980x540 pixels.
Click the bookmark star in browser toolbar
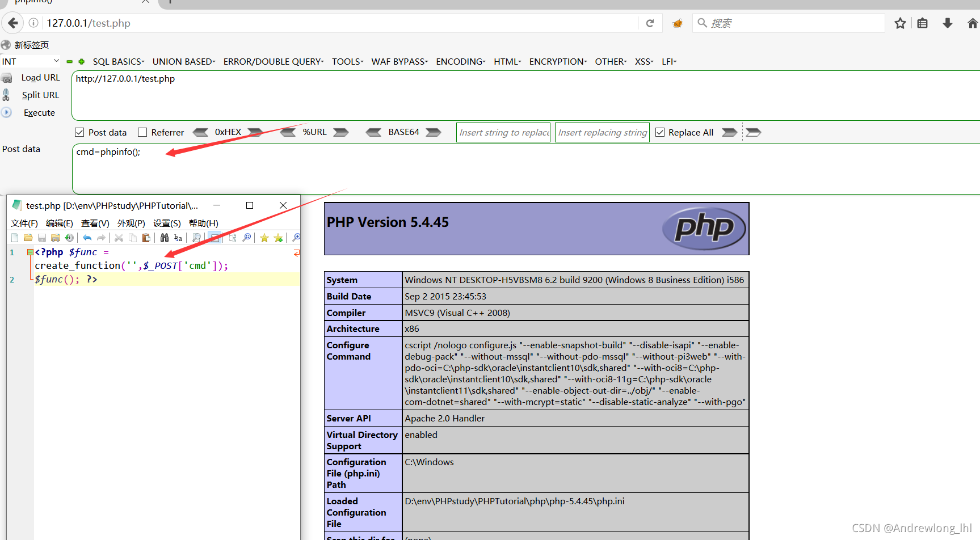point(900,23)
